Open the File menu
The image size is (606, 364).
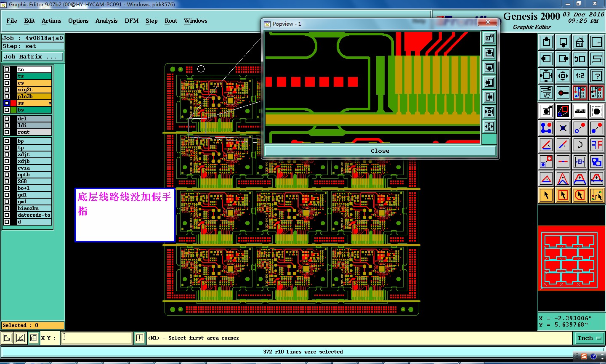tap(12, 21)
